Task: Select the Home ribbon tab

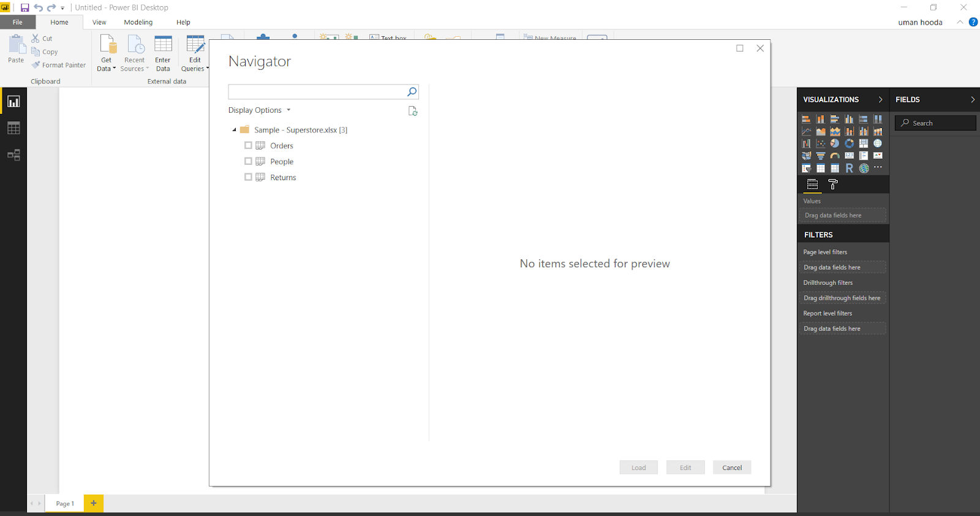Action: pos(59,22)
